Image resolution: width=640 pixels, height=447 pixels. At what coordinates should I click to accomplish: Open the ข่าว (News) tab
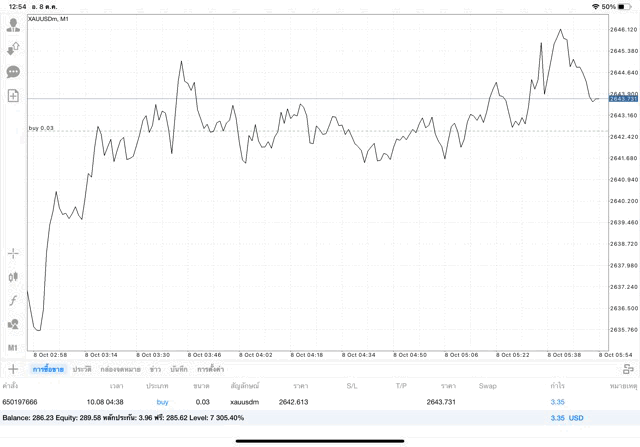(x=155, y=369)
